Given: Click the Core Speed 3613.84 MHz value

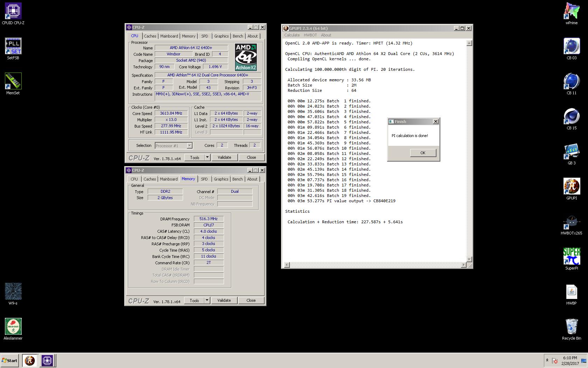Looking at the screenshot, I should [x=171, y=114].
